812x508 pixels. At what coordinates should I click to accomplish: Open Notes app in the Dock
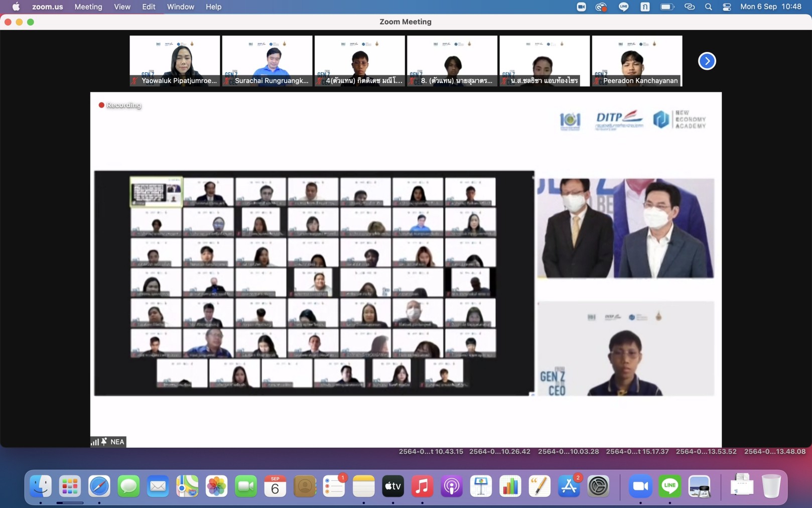pos(363,486)
